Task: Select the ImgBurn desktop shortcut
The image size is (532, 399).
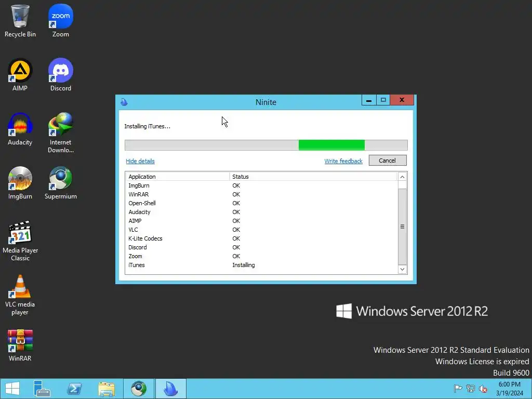Action: (20, 183)
